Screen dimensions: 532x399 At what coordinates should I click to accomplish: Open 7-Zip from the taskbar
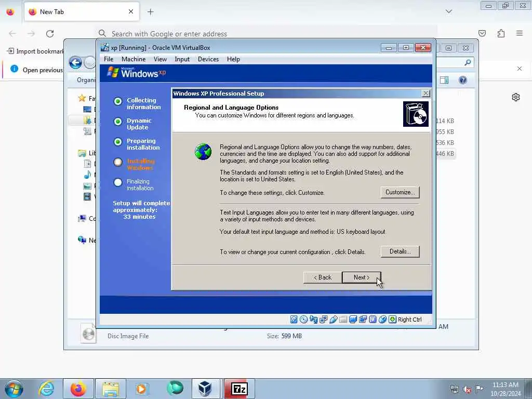239,389
